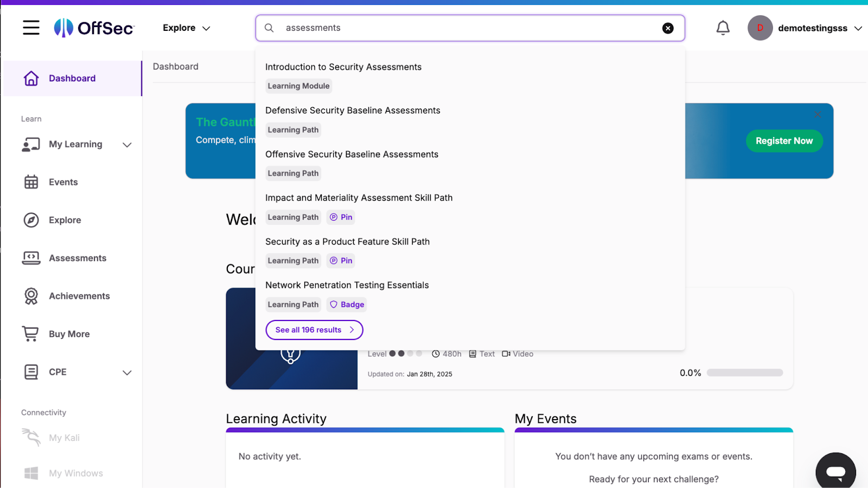Click the user avatar circle

coord(759,28)
